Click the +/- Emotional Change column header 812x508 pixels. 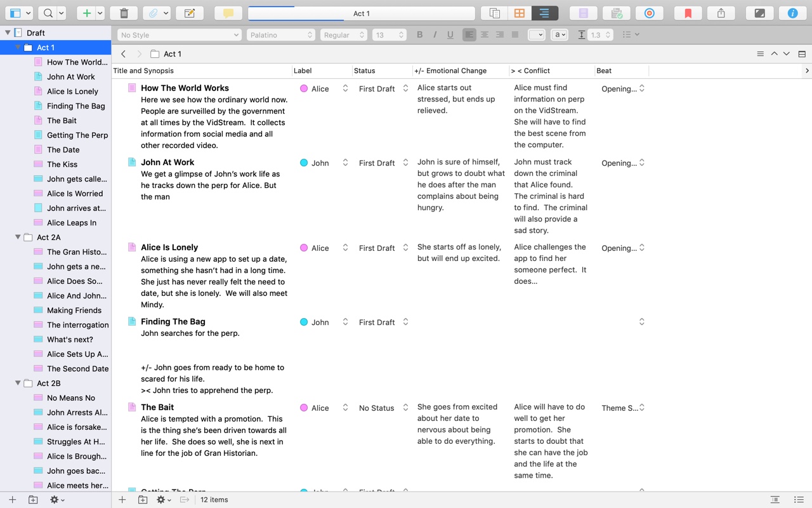pyautogui.click(x=450, y=71)
